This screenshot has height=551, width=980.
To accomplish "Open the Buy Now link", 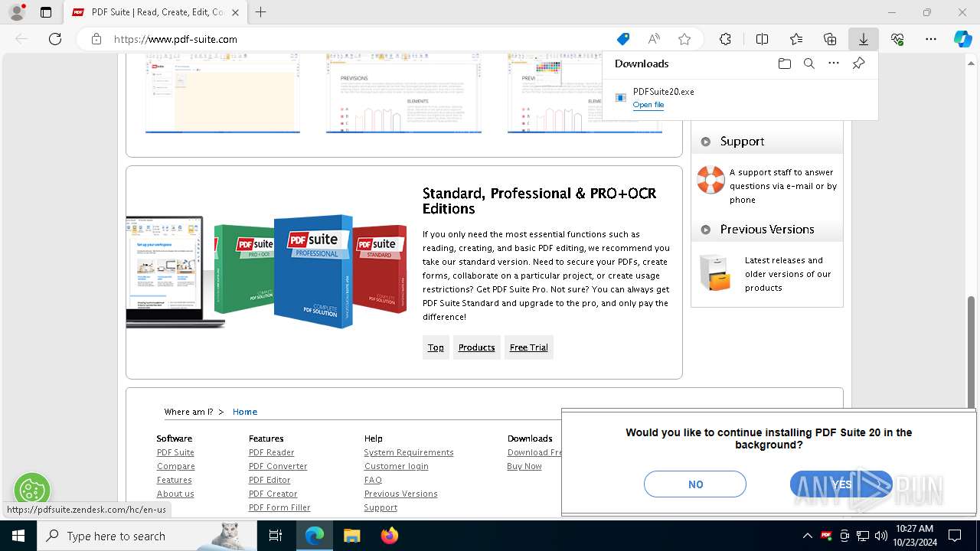I will [x=524, y=466].
